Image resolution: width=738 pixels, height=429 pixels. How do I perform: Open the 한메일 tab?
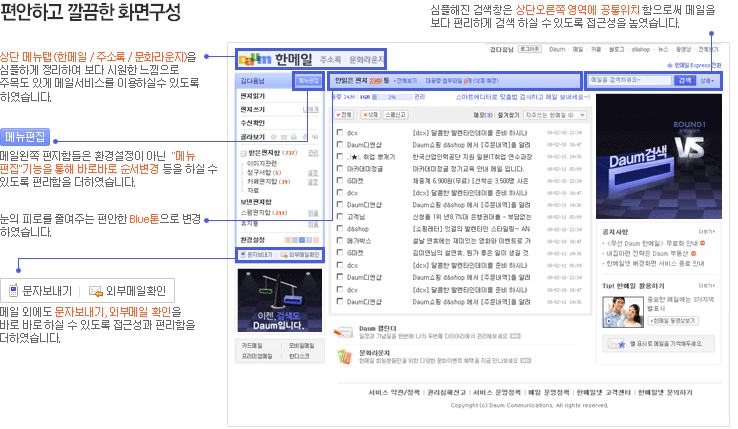pyautogui.click(x=293, y=59)
